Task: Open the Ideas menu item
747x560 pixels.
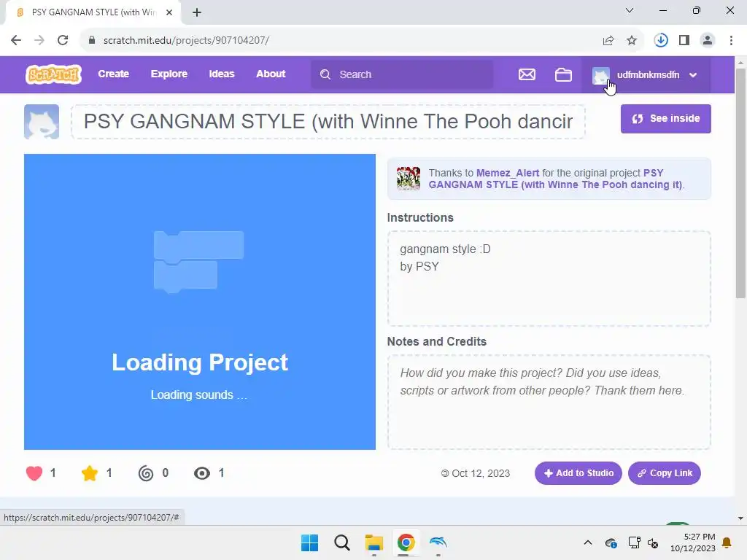Action: click(222, 74)
